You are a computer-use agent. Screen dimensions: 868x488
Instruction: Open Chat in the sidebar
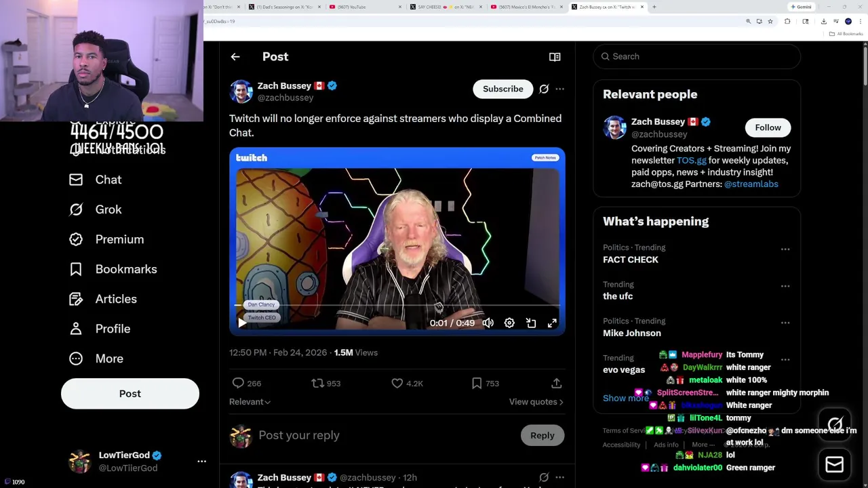[96, 180]
